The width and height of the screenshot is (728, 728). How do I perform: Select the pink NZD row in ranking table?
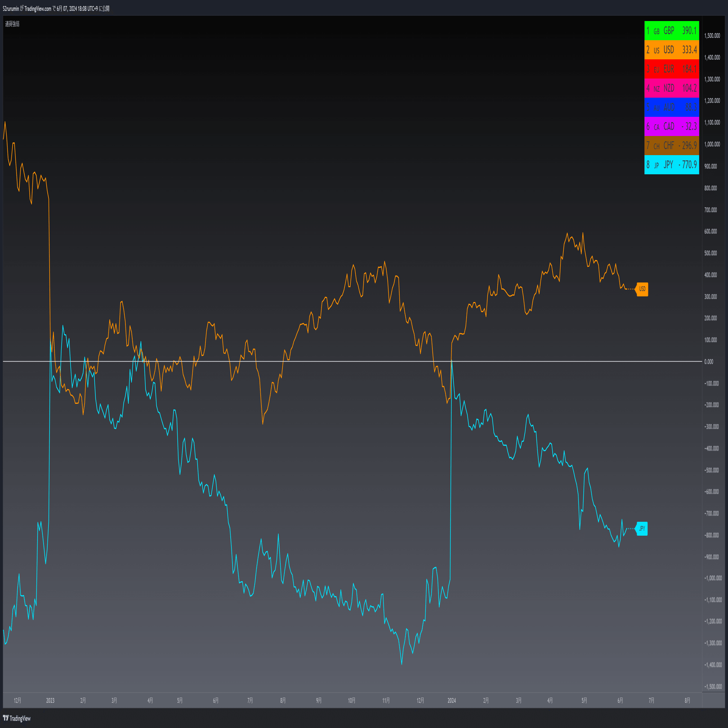[x=672, y=88]
